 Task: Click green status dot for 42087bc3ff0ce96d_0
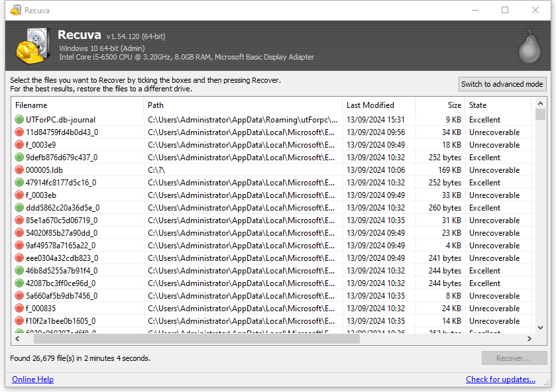coord(19,283)
